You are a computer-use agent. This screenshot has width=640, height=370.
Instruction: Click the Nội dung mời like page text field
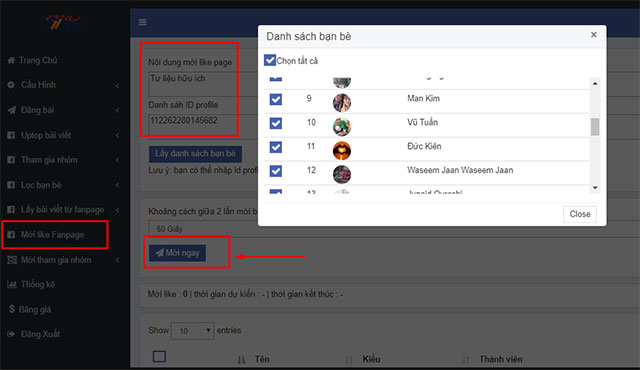[203, 84]
